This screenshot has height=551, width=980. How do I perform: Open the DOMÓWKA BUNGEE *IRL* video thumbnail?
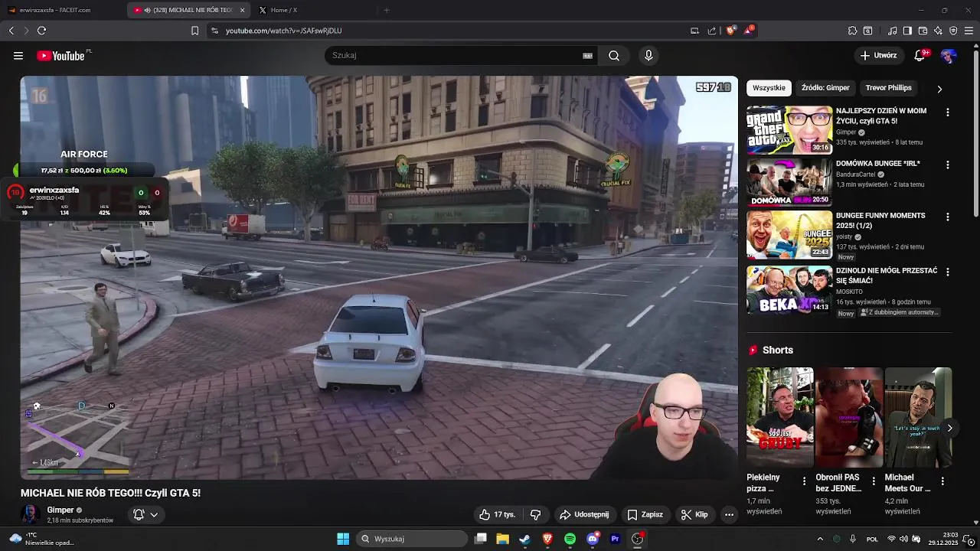tap(789, 182)
